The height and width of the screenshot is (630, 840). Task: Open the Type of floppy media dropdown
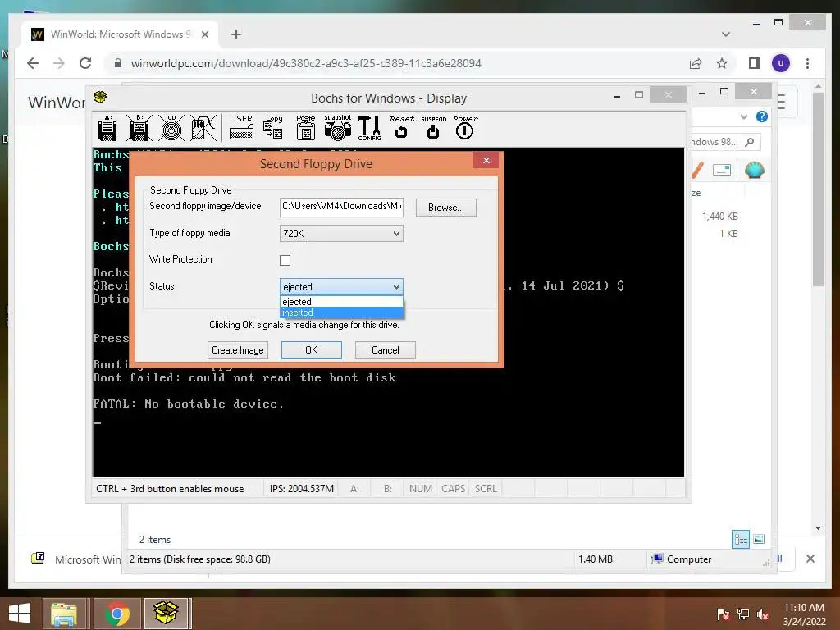[x=341, y=234]
